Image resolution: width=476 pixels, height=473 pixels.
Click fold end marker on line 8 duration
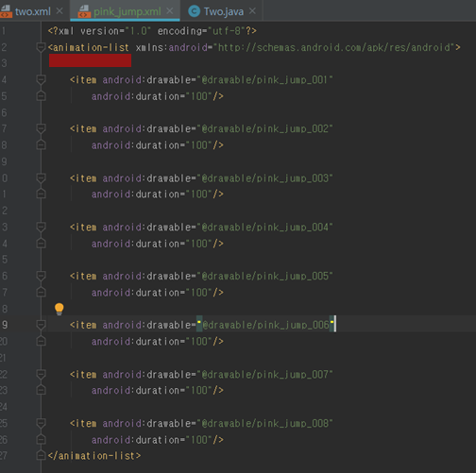tap(41, 144)
